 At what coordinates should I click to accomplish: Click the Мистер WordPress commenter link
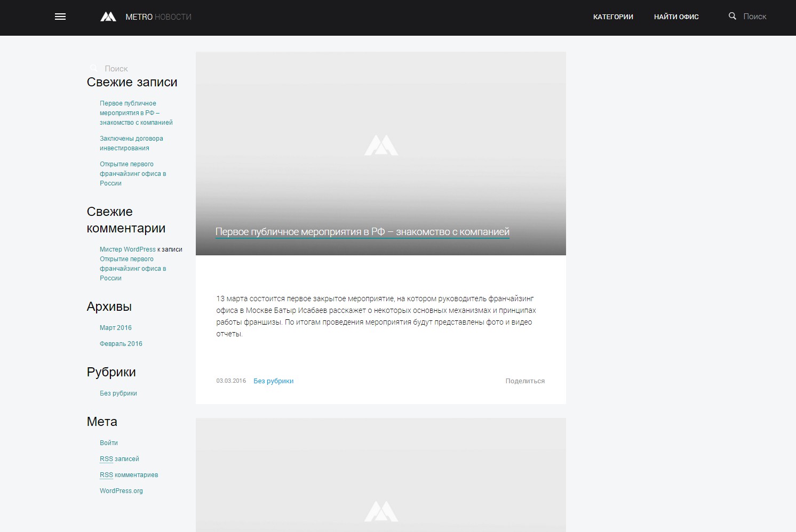[128, 249]
